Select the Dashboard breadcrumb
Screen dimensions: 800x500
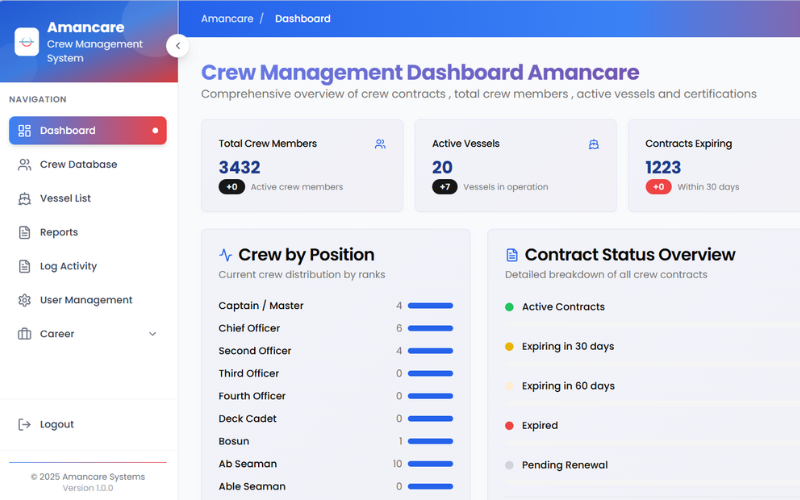[x=302, y=19]
